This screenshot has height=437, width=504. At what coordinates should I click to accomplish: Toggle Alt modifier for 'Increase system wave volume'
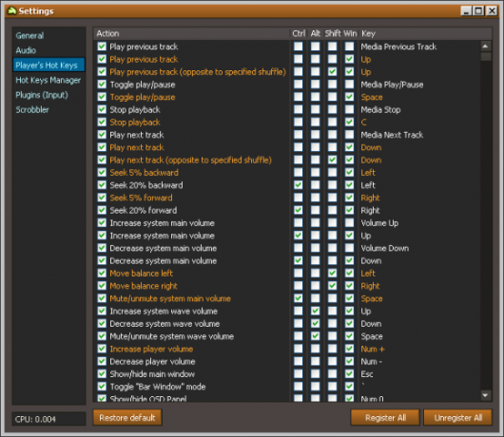point(315,311)
